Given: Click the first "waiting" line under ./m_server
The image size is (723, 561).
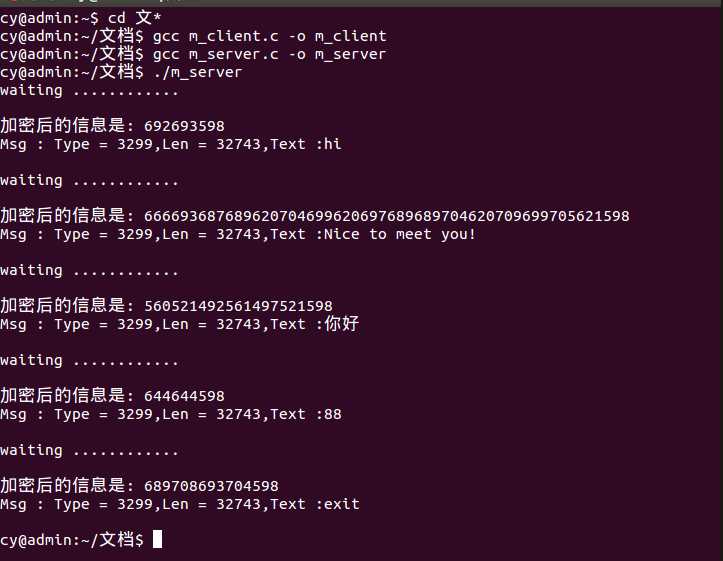Looking at the screenshot, I should pyautogui.click(x=89, y=90).
